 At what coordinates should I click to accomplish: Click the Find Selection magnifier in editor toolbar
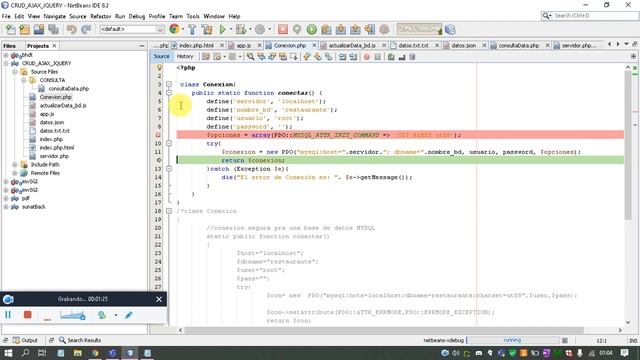coord(250,57)
